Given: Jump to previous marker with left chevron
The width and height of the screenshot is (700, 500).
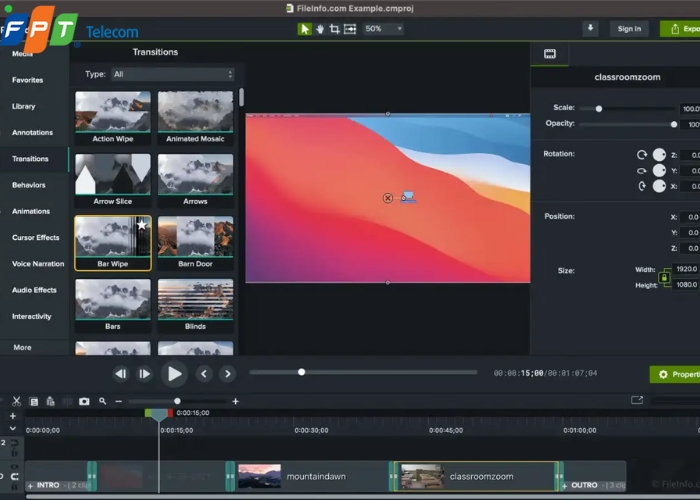Looking at the screenshot, I should click(x=204, y=374).
